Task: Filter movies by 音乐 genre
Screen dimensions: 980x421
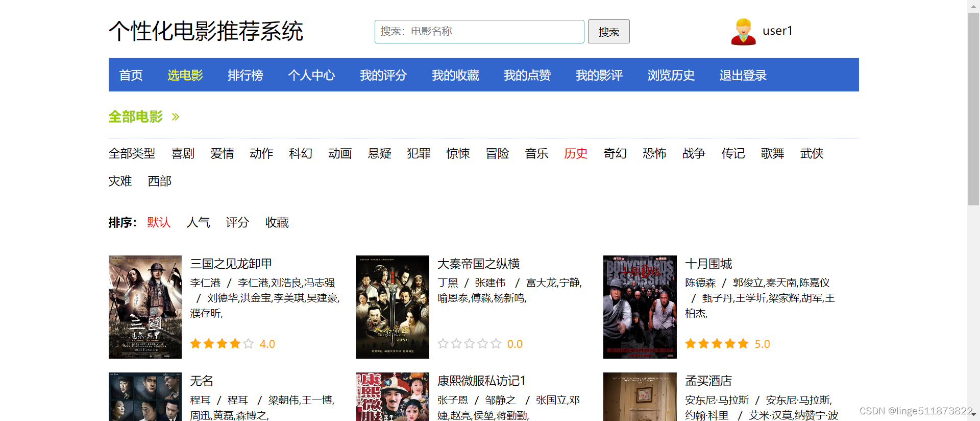Action: click(x=537, y=153)
